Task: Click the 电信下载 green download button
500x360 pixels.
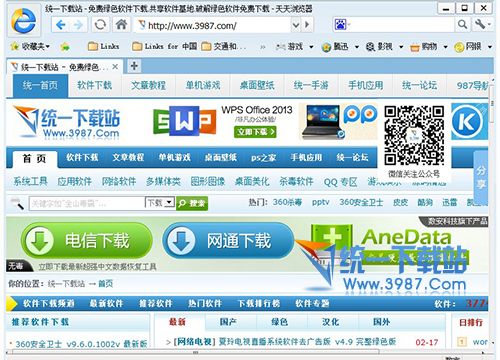Action: (x=87, y=240)
